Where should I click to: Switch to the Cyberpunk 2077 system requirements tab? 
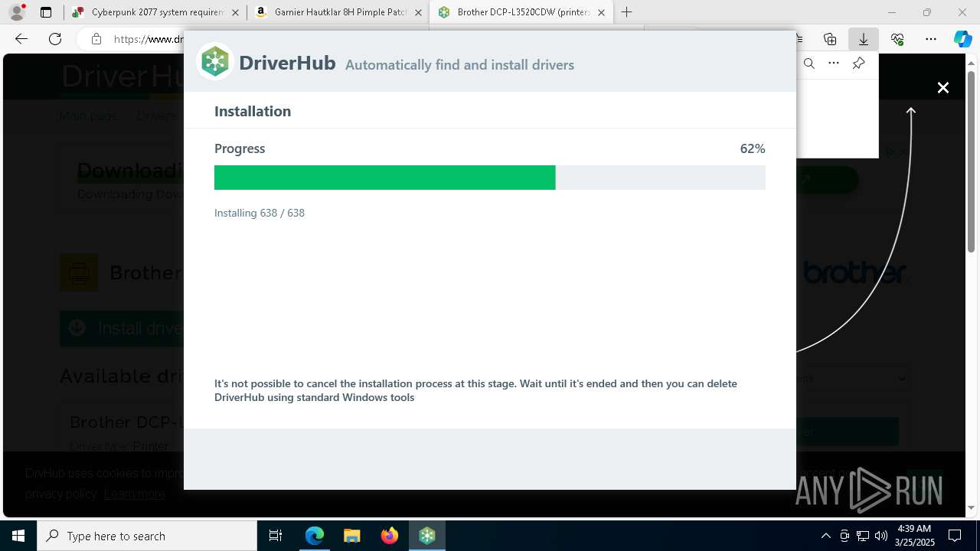(155, 12)
